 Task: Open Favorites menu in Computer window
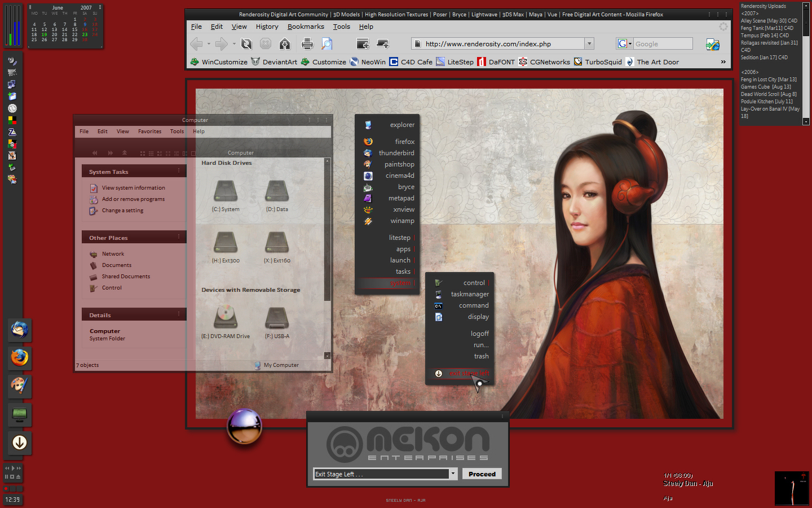click(x=149, y=132)
